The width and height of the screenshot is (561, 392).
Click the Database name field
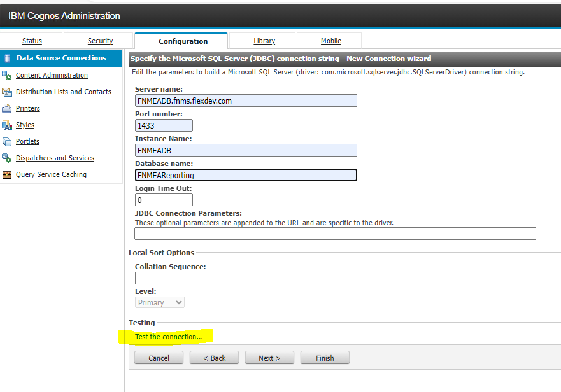(246, 175)
